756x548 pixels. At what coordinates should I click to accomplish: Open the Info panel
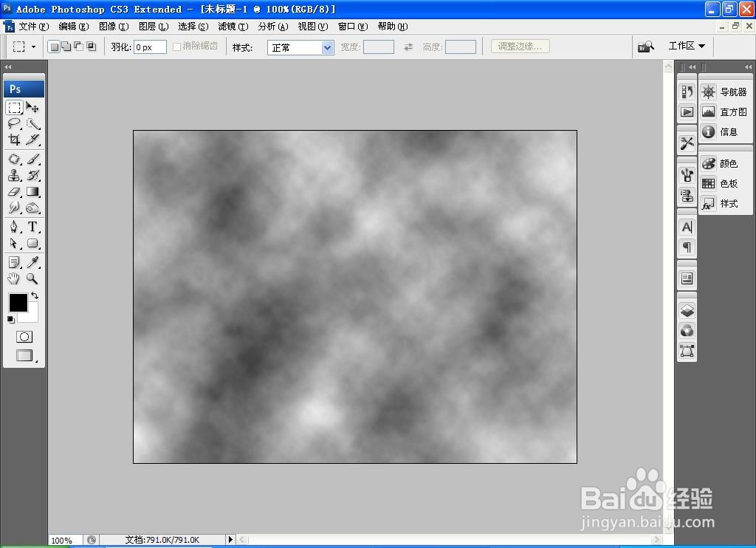point(720,131)
